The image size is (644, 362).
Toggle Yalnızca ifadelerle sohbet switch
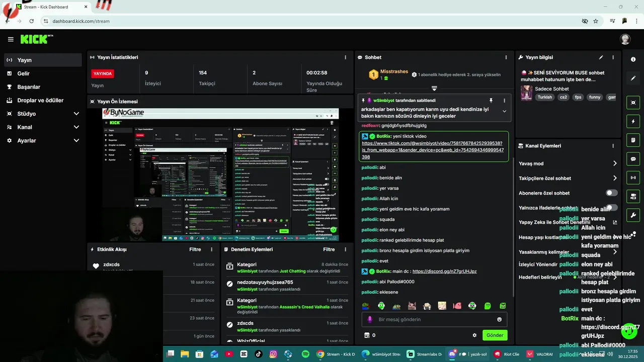point(611,208)
